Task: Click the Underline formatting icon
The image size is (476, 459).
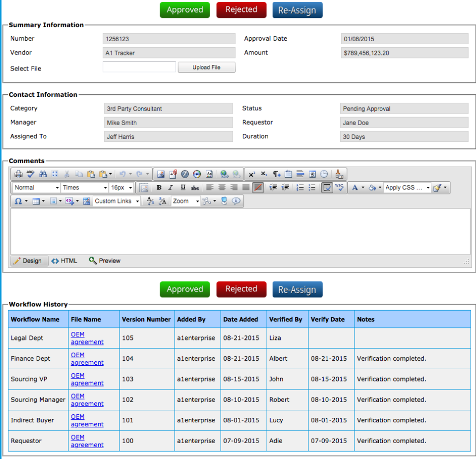Action: click(x=183, y=188)
